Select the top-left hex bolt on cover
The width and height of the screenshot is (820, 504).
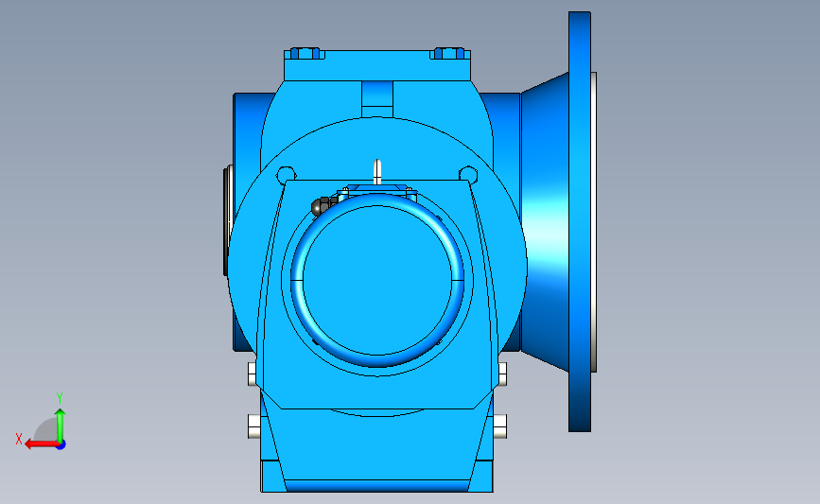coord(305,53)
